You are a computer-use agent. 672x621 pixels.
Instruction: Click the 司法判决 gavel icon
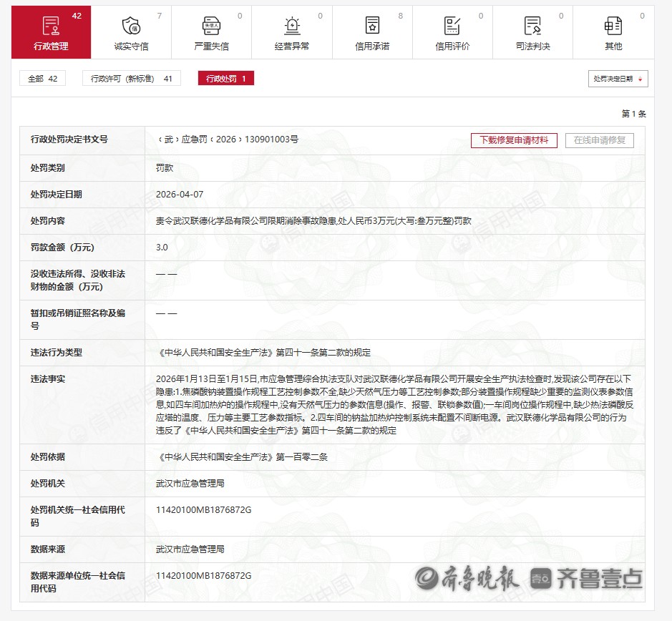coord(532,26)
